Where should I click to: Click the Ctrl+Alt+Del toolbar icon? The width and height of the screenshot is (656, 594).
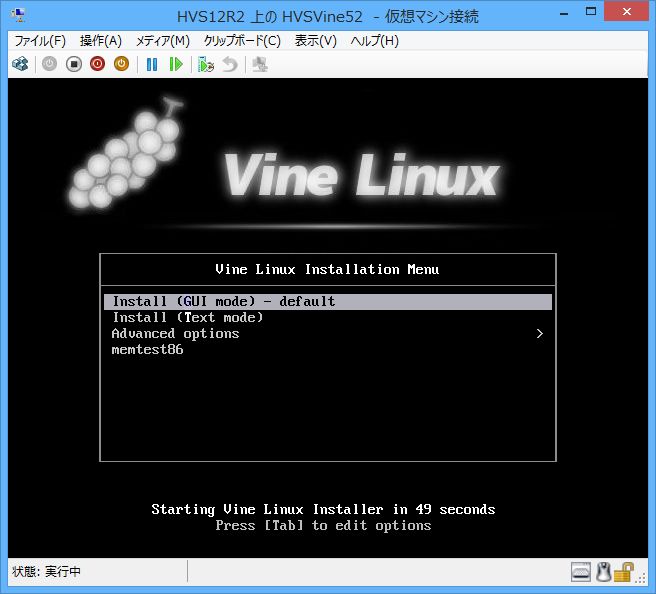[x=20, y=64]
